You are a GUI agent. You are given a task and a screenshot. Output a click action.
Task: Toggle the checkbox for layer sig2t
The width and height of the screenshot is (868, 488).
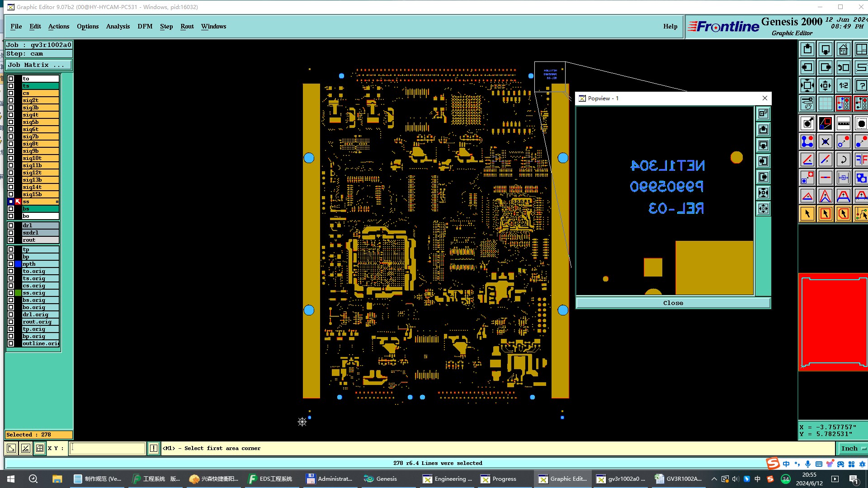coord(11,100)
